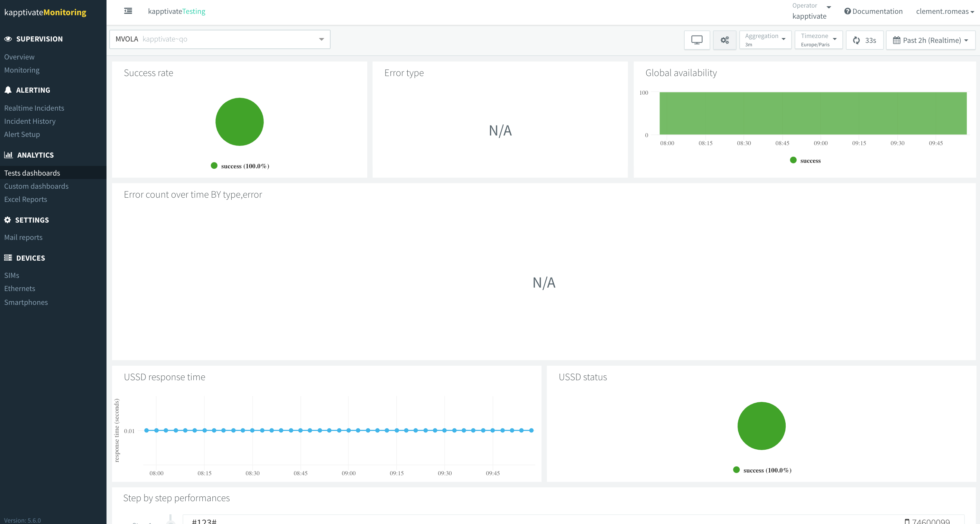
Task: Expand the Aggregation 3m dropdown
Action: 765,40
